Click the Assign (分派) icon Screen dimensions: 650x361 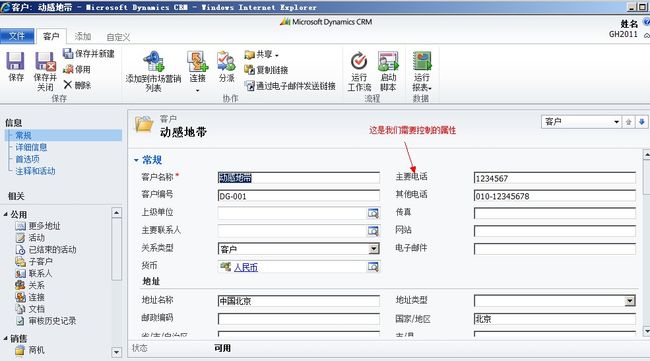tap(226, 61)
